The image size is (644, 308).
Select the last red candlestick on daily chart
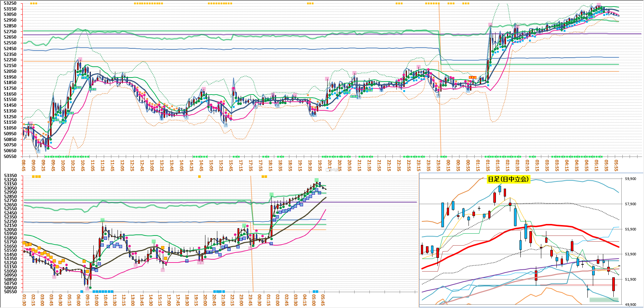(613, 284)
